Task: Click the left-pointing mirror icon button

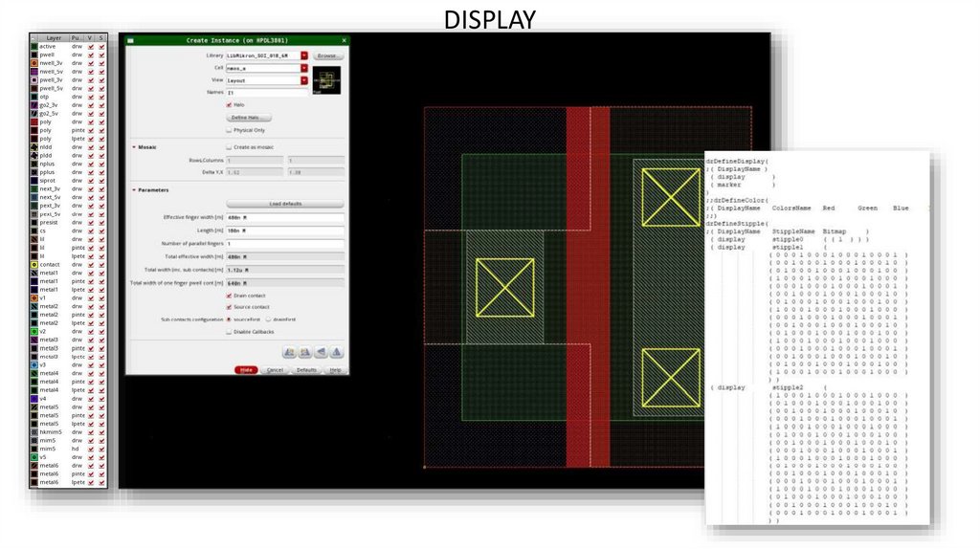Action: pyautogui.click(x=321, y=352)
